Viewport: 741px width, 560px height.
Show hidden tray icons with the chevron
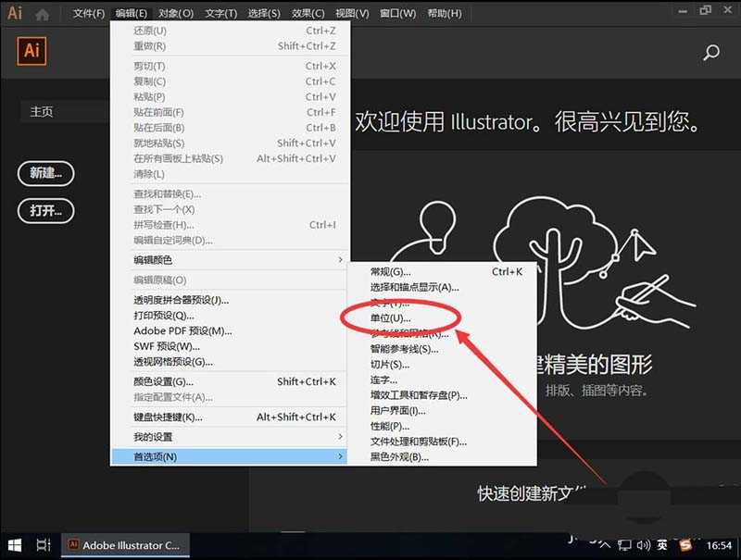click(x=607, y=544)
